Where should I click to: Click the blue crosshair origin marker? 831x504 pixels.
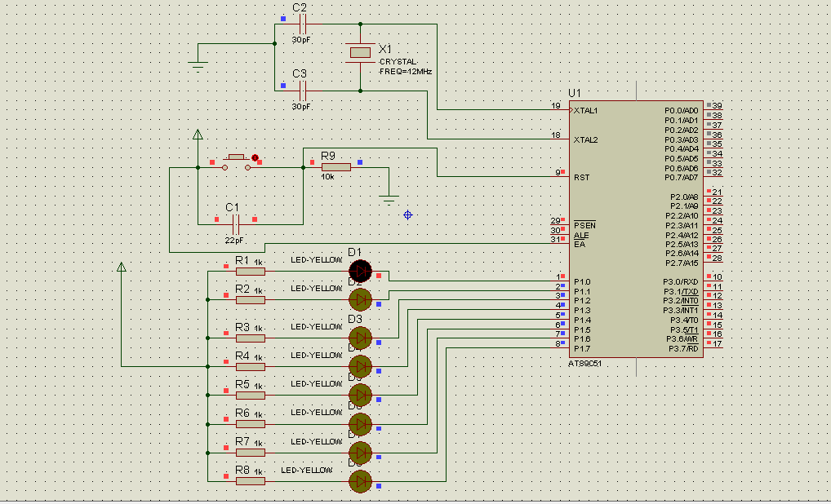coord(408,214)
